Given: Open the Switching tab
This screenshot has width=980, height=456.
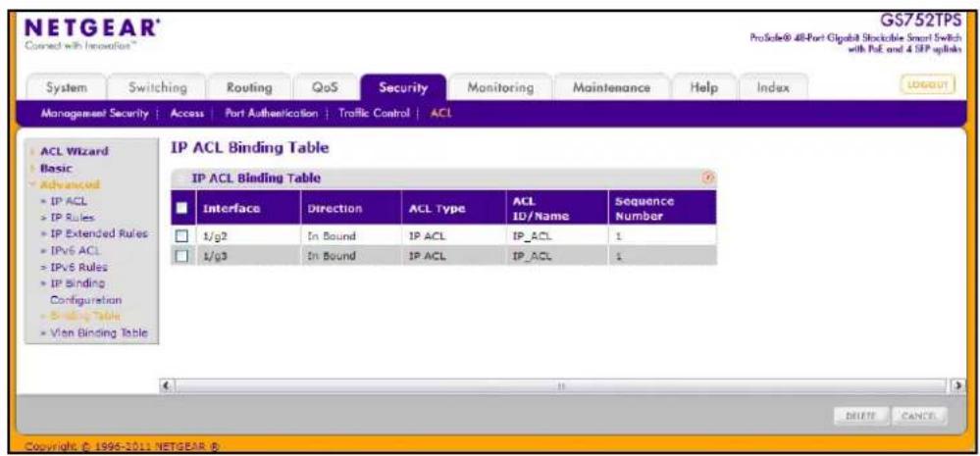Looking at the screenshot, I should (158, 87).
